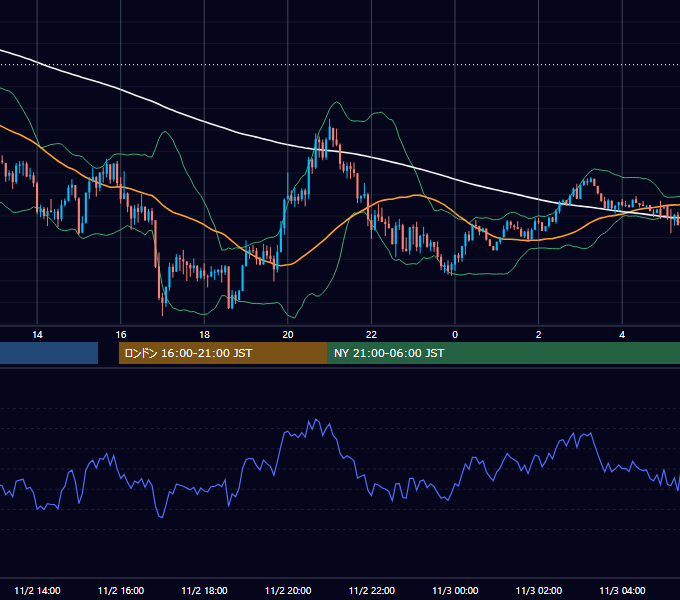680x600 pixels.
Task: Click the 20 hour label on price chart
Action: [x=288, y=335]
